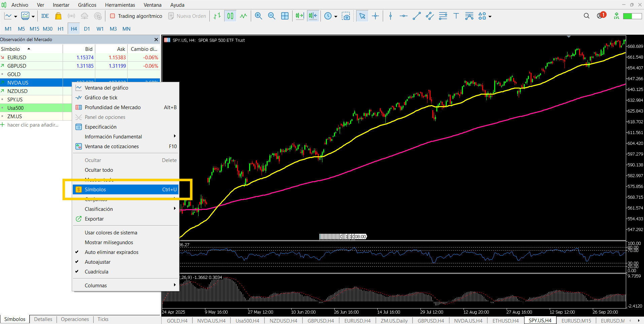Uncheck Cuadrícula in context menu

click(97, 272)
